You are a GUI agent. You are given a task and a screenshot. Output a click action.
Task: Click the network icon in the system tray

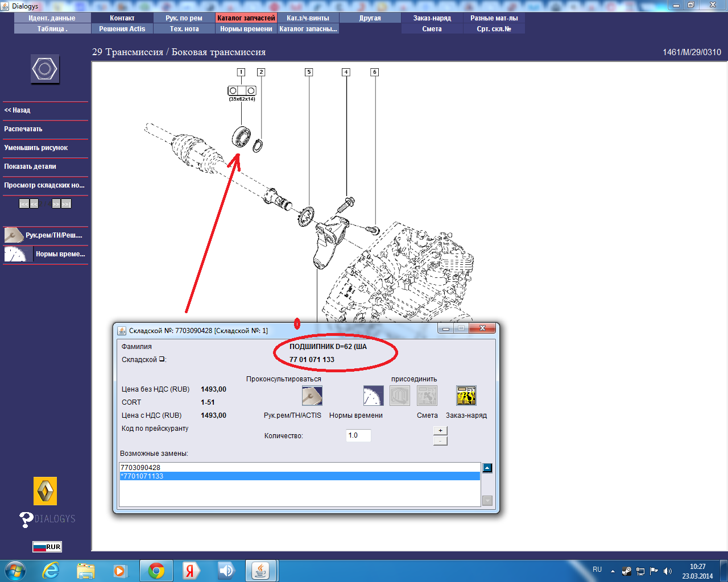tap(640, 571)
